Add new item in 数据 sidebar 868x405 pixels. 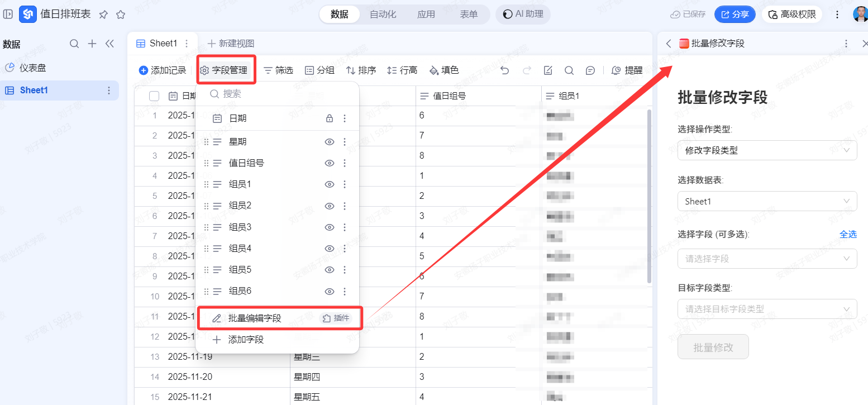tap(93, 44)
